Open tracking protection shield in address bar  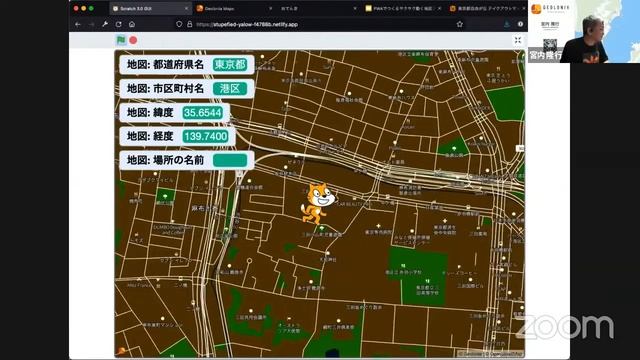coord(179,24)
